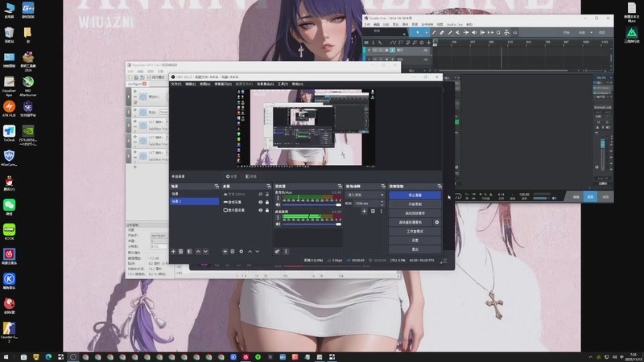The width and height of the screenshot is (644, 362).
Task: Open OBS 视图(V) menu
Action: pos(204,84)
